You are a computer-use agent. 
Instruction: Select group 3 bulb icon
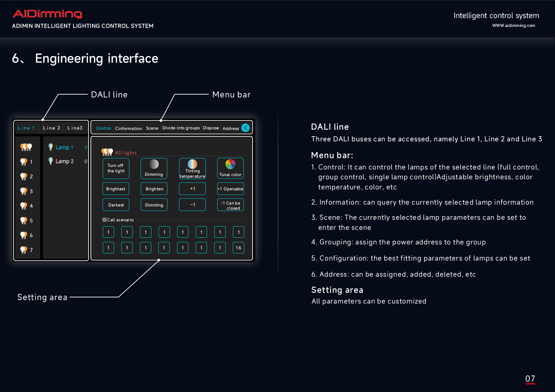[24, 191]
